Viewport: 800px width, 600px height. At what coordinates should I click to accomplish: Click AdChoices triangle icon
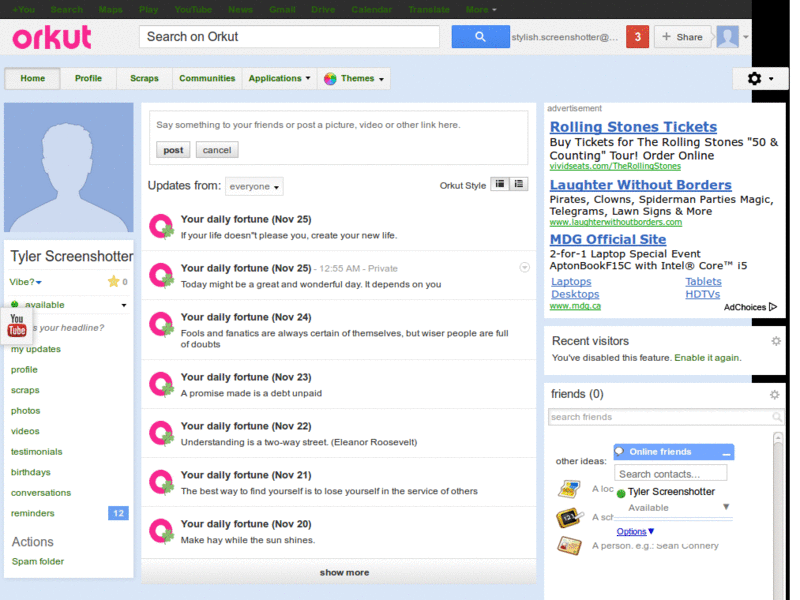pyautogui.click(x=773, y=307)
